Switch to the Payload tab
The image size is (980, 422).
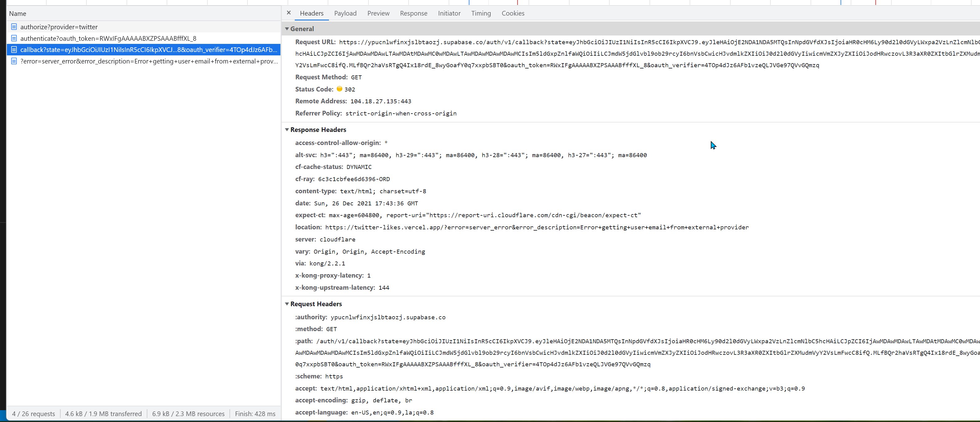coord(345,13)
